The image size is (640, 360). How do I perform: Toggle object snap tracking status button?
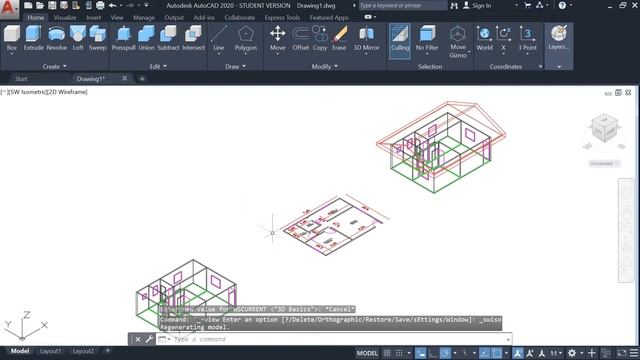pos(484,353)
